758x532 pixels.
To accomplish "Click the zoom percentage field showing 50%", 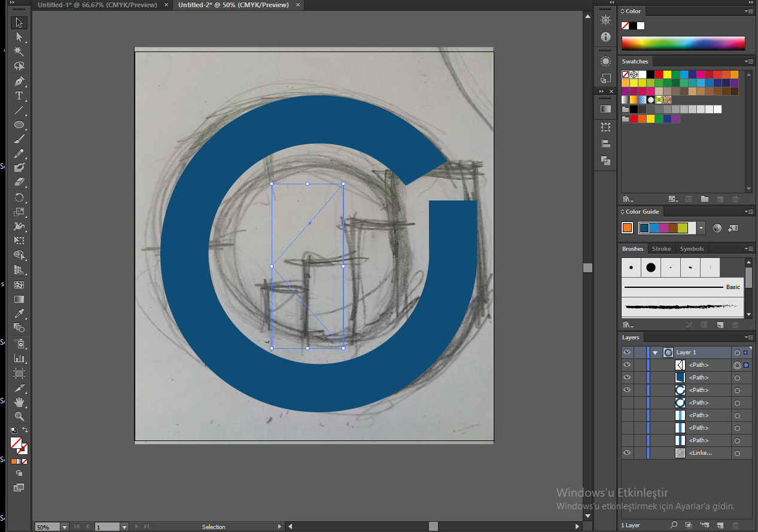I will click(47, 527).
